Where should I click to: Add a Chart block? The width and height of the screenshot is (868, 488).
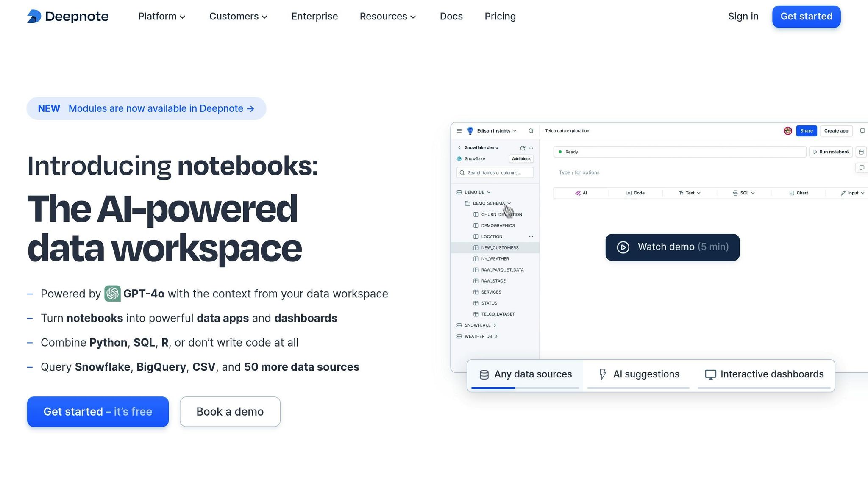(798, 193)
